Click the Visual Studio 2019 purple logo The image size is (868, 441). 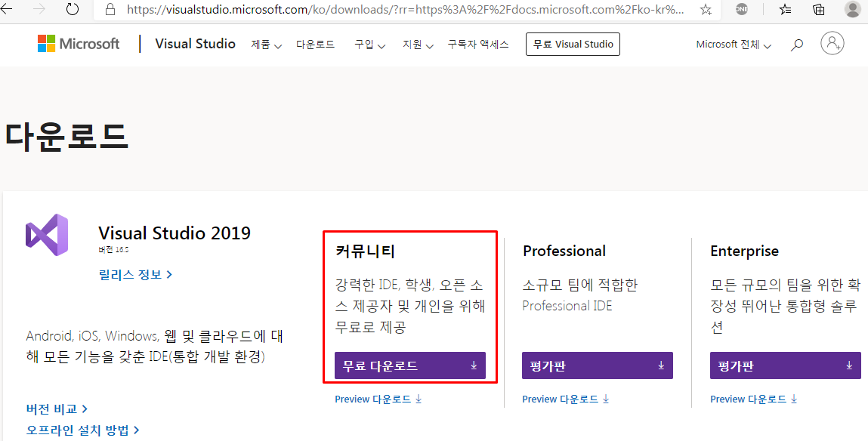click(x=47, y=235)
